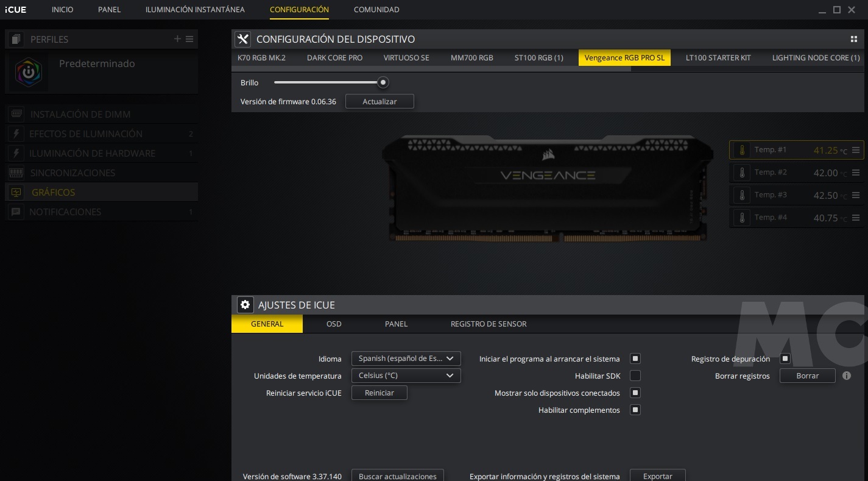Click the Brillo brightness slider handle
This screenshot has width=868, height=481.
(383, 82)
